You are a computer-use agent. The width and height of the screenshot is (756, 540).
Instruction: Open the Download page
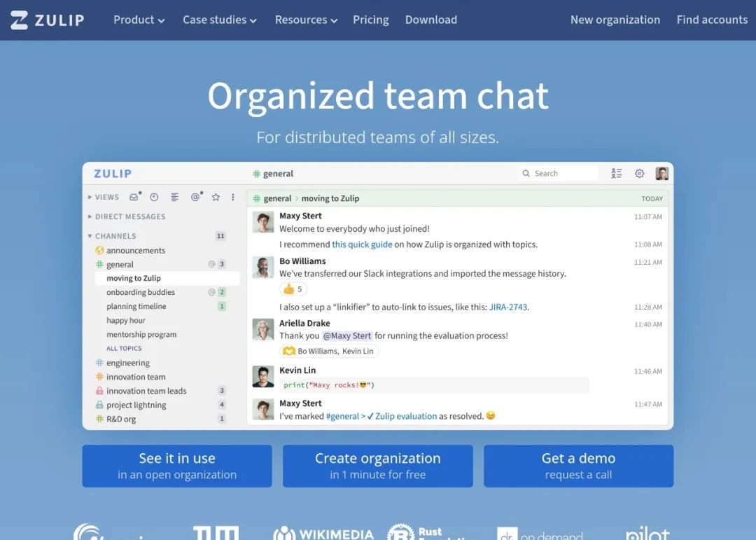(431, 20)
